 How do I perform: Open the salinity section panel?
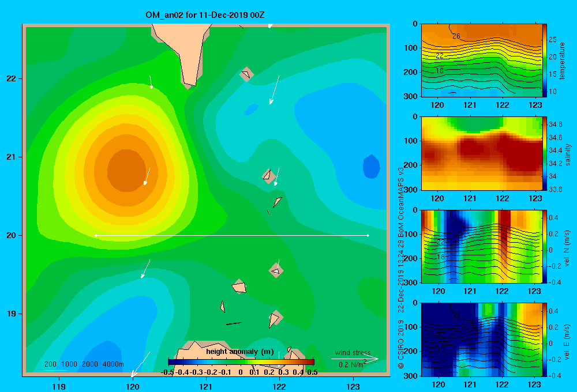coord(482,153)
